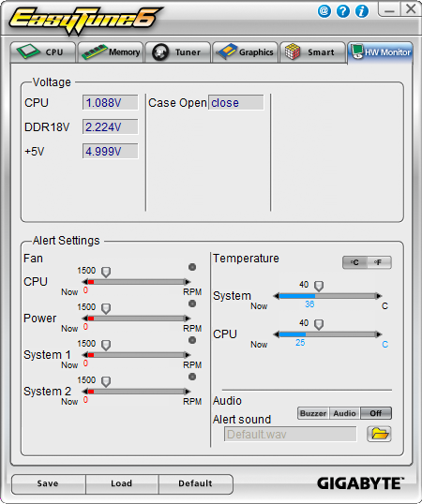The width and height of the screenshot is (422, 504).
Task: Open the Graphics tab
Action: point(245,52)
